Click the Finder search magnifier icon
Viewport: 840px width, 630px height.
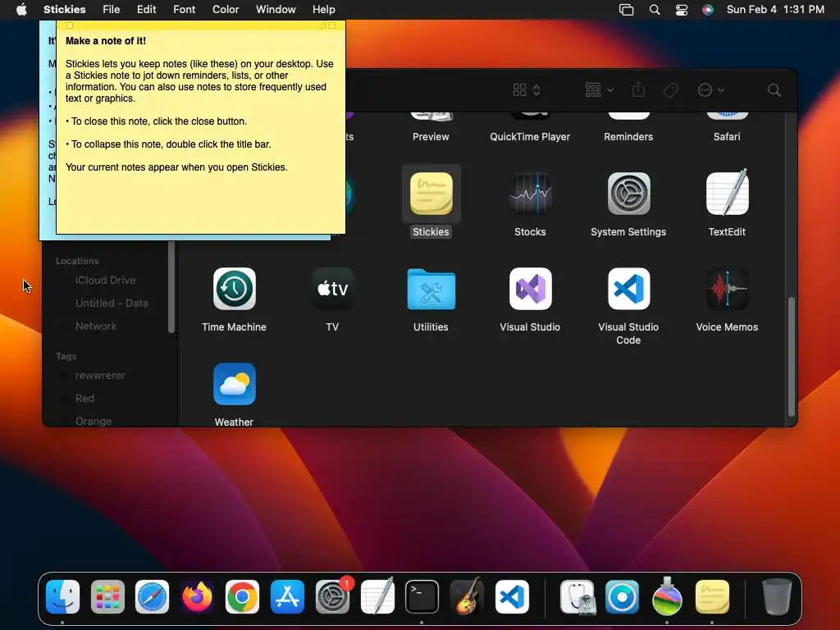(774, 90)
